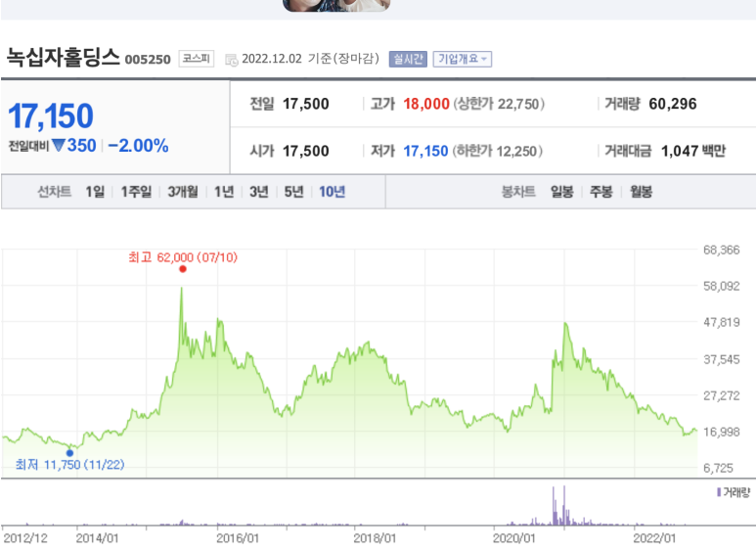Select the 1일 line chart tab
The width and height of the screenshot is (756, 552).
[95, 192]
